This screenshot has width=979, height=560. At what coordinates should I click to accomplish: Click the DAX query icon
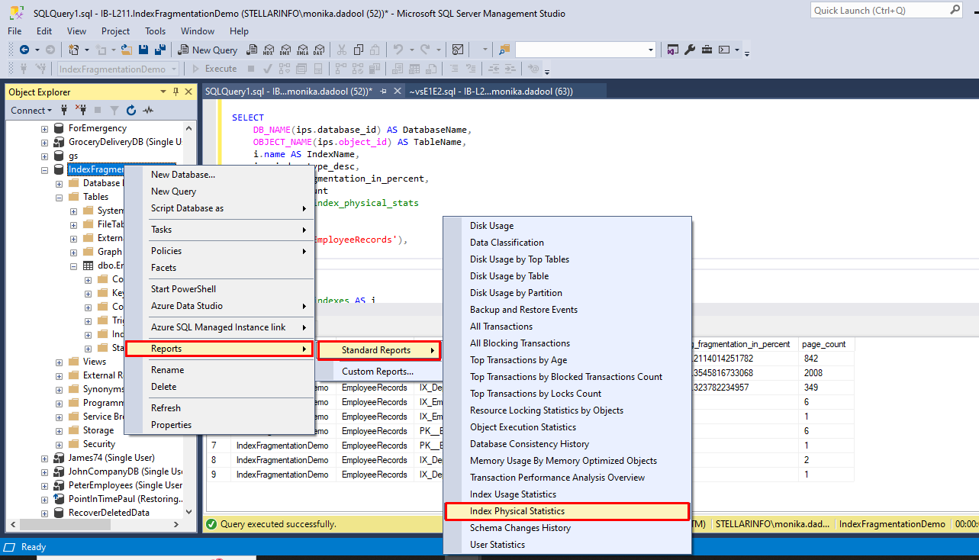[318, 50]
